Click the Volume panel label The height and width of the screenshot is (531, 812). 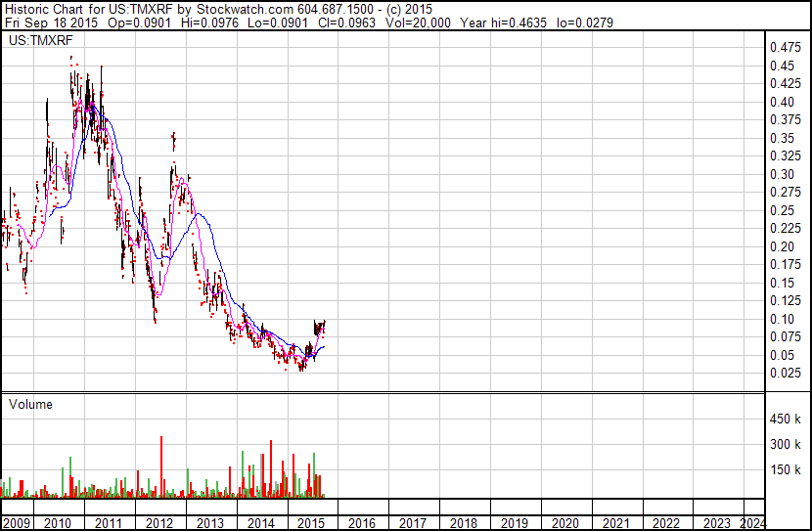pyautogui.click(x=30, y=404)
